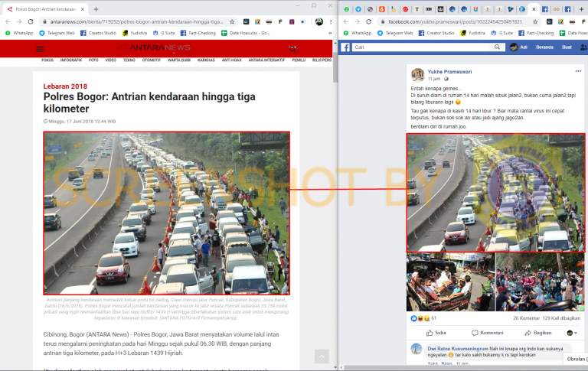Click the back-to-top button on Antara News
588x371 pixels.
coord(322,356)
